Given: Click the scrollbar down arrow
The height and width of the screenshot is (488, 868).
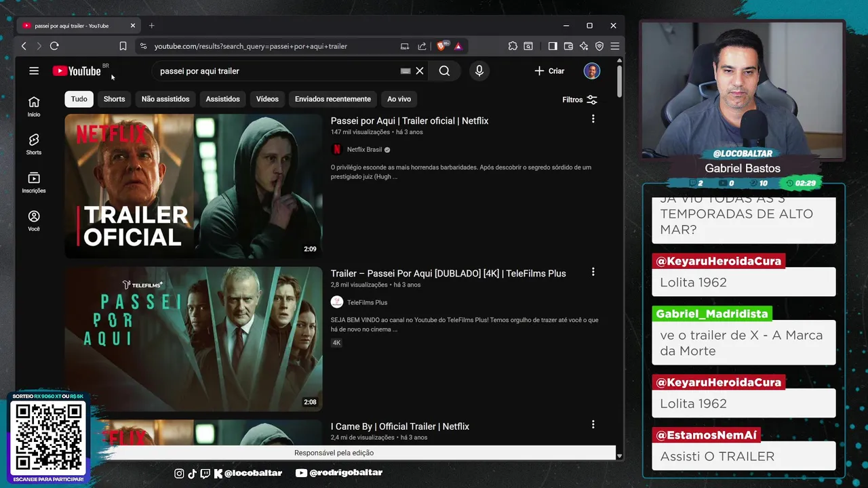Looking at the screenshot, I should [619, 456].
